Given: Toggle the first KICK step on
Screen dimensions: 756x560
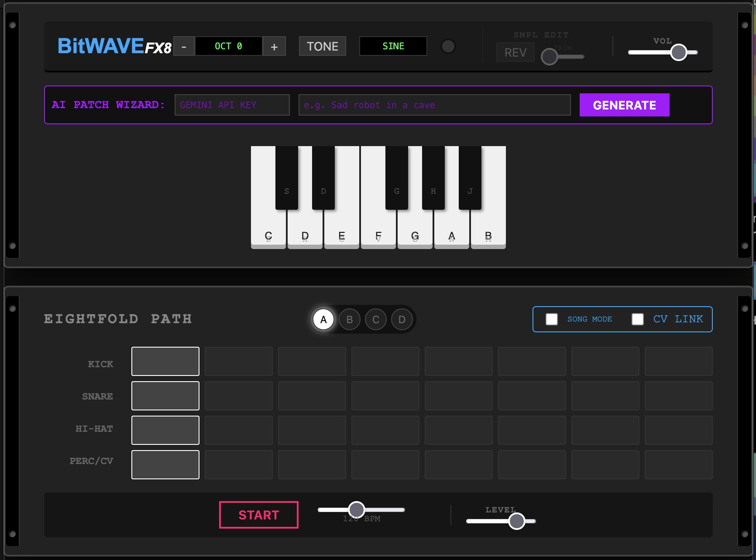Looking at the screenshot, I should point(165,361).
